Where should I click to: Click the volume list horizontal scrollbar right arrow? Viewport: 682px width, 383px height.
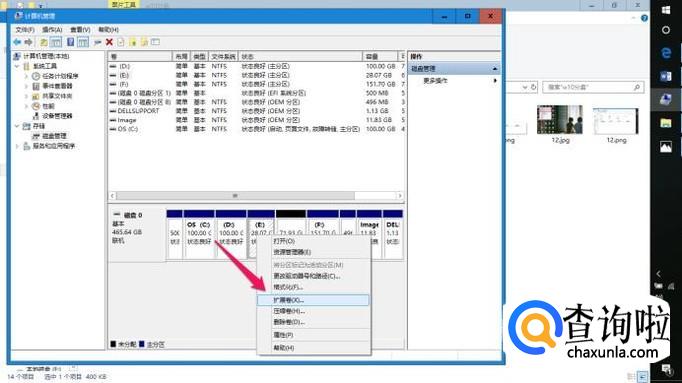click(400, 196)
